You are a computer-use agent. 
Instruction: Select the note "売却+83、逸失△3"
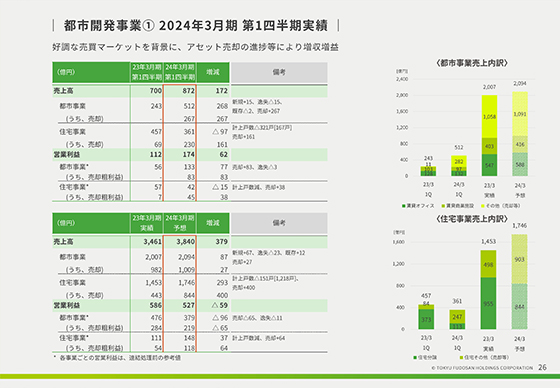[255, 167]
